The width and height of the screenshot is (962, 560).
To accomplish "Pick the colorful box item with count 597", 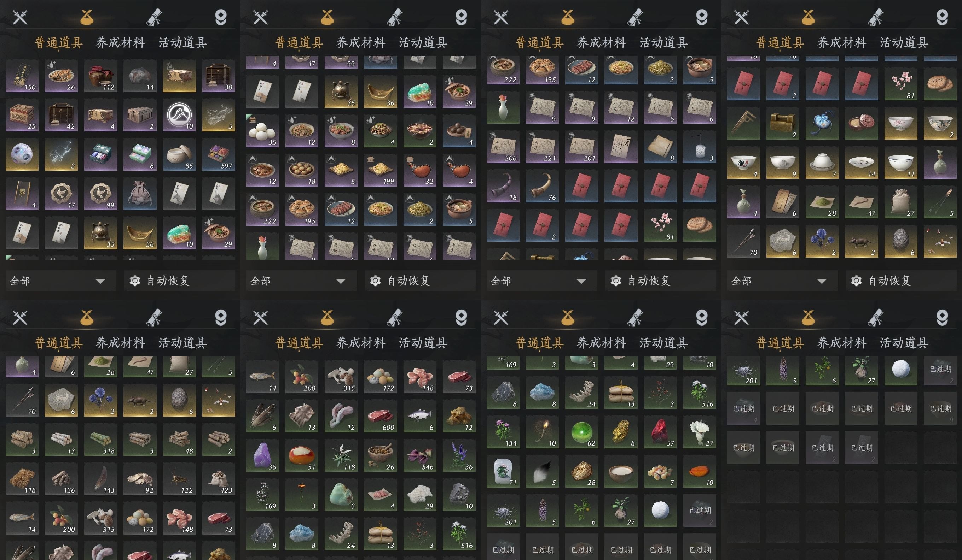I will [218, 154].
